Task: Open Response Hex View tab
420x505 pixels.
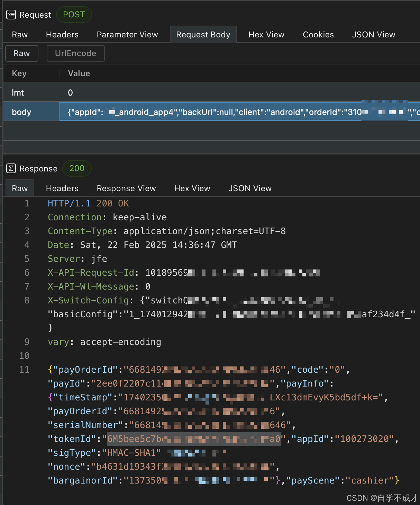Action: (192, 188)
